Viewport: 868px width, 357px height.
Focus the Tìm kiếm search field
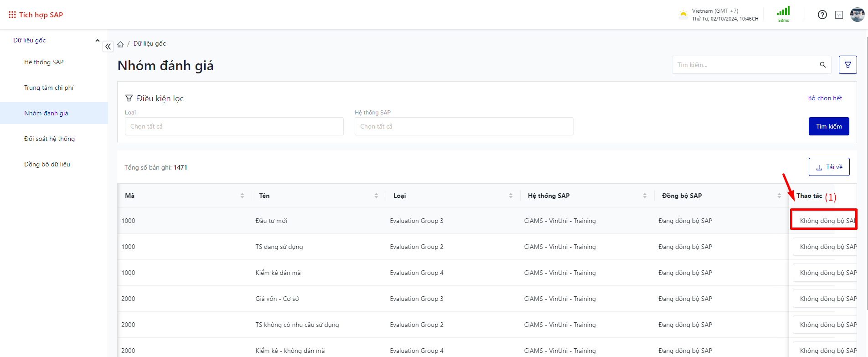tap(745, 65)
